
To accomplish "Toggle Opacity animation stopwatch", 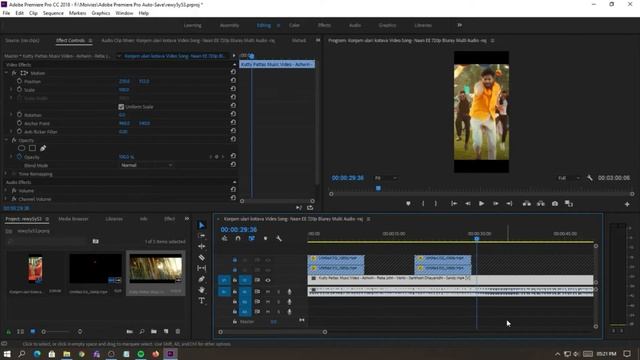I will (x=19, y=157).
